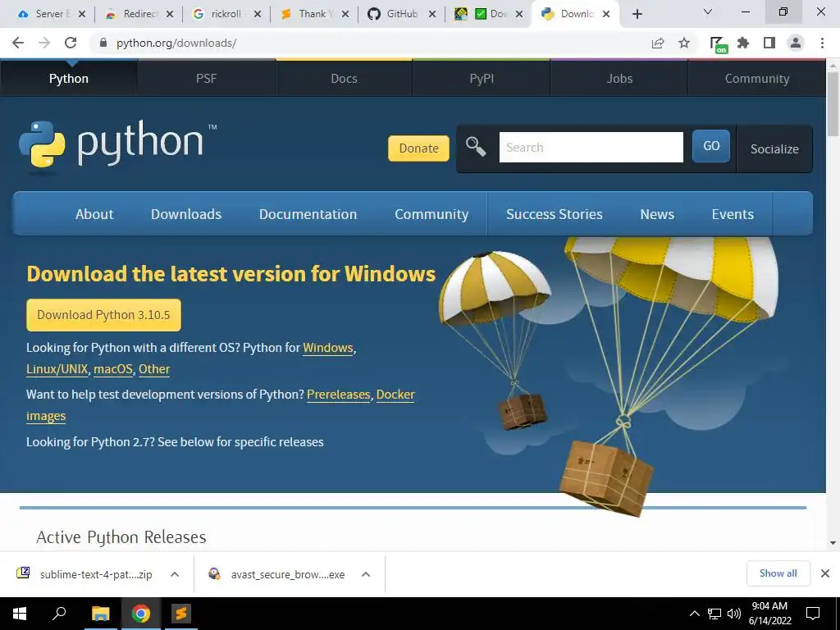Follow the macOS link
The image size is (840, 630).
[113, 369]
